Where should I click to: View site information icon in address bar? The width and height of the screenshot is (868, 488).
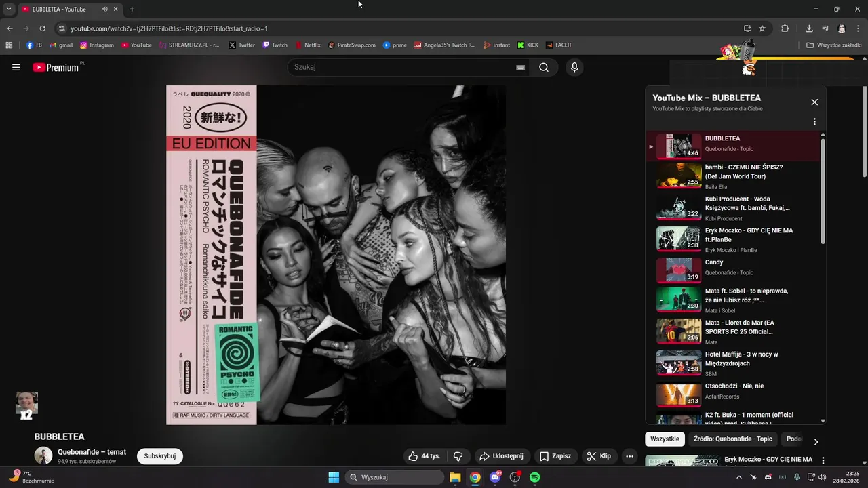(62, 28)
